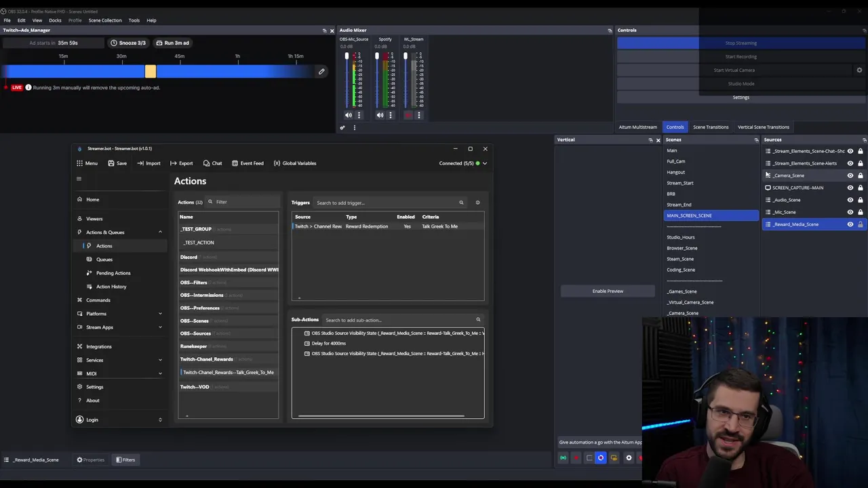Screen dimensions: 868x488
Task: Pop out the Twitch-Ads_Manager dock icon
Action: pyautogui.click(x=324, y=30)
